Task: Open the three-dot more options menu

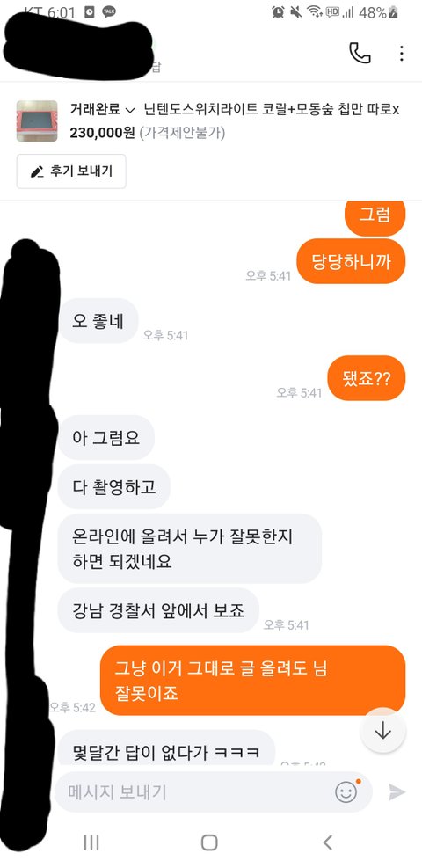Action: pos(402,53)
